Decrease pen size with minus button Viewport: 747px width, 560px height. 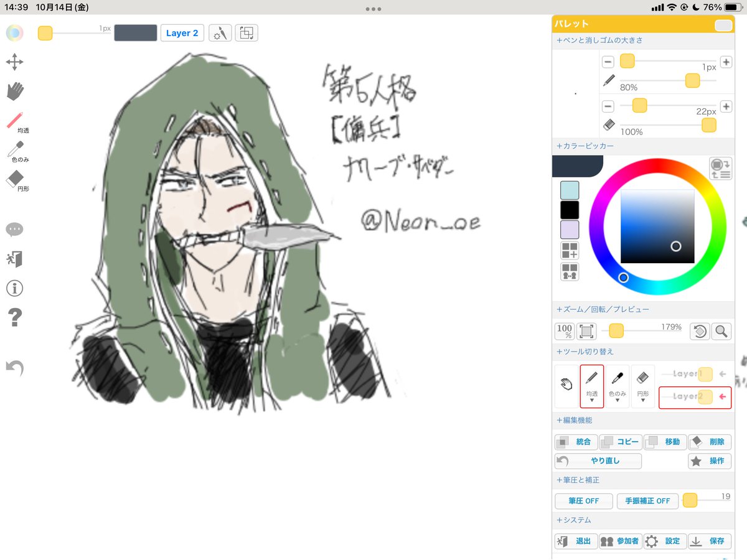tap(608, 62)
